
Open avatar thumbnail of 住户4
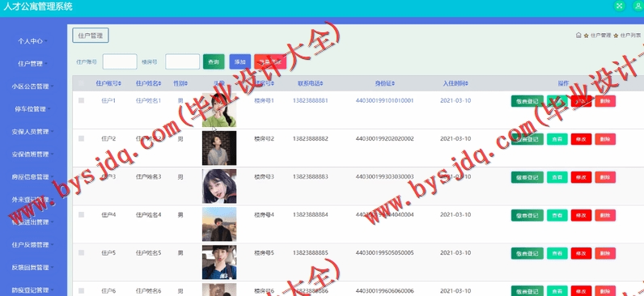tap(219, 224)
